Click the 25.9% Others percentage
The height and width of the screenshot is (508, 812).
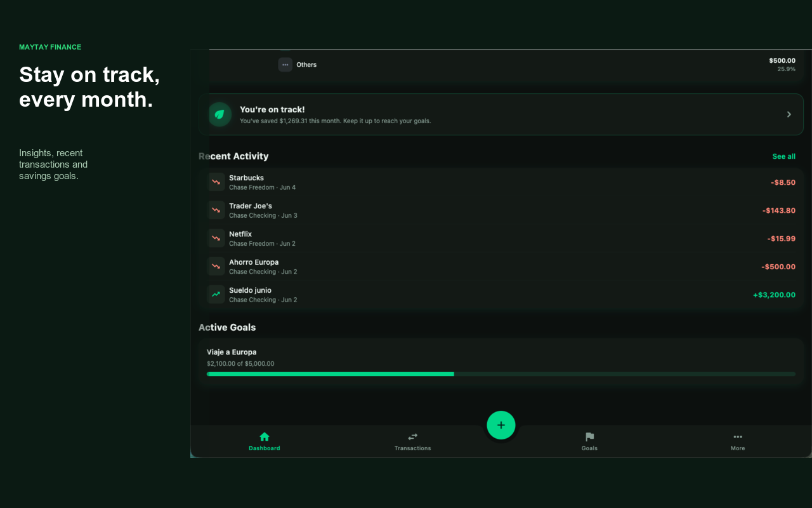787,69
